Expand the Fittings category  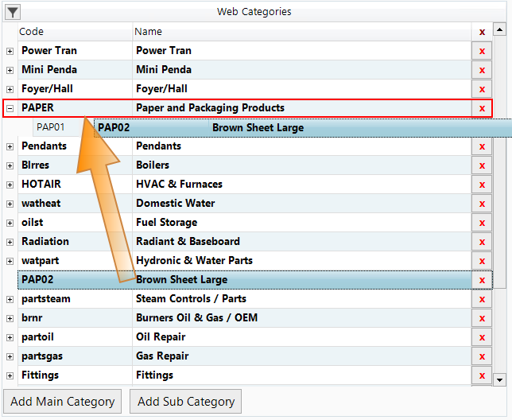(10, 376)
